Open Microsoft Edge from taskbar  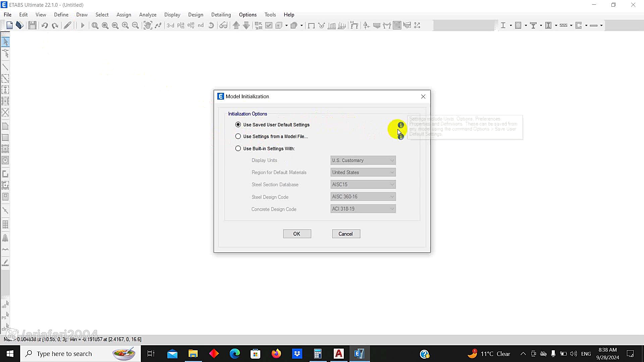[x=235, y=354]
